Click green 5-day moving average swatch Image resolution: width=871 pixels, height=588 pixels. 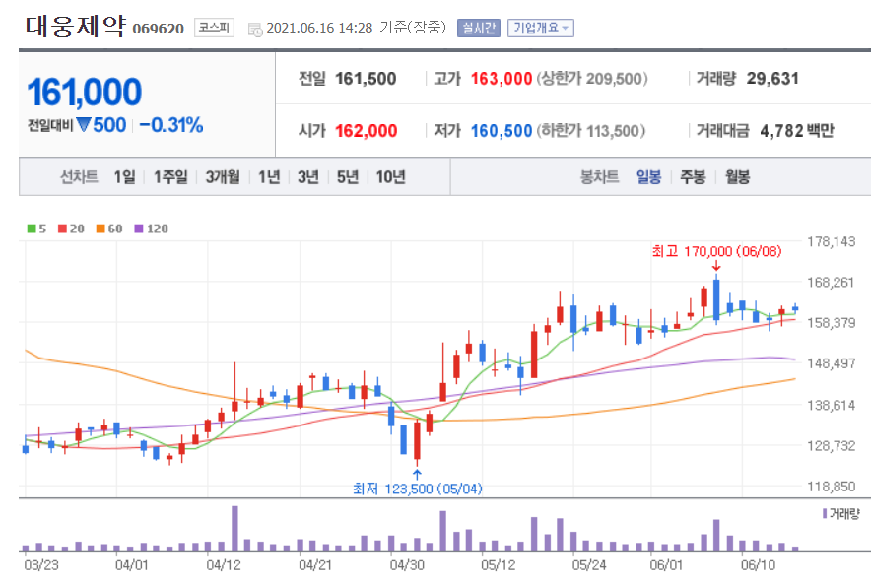(x=32, y=229)
